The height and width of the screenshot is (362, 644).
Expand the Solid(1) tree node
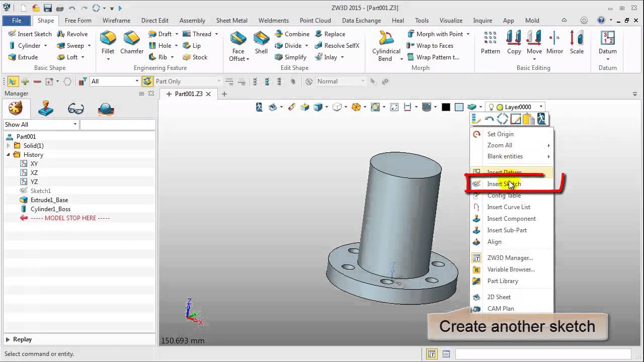(x=8, y=145)
